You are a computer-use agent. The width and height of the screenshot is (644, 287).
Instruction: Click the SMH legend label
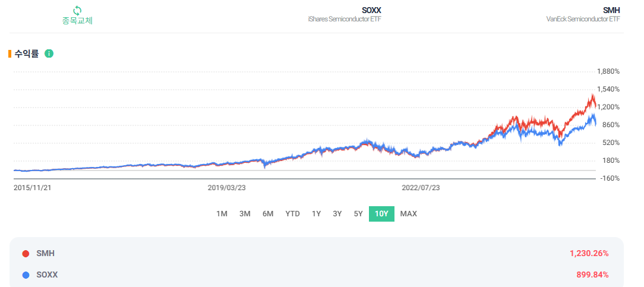point(45,254)
